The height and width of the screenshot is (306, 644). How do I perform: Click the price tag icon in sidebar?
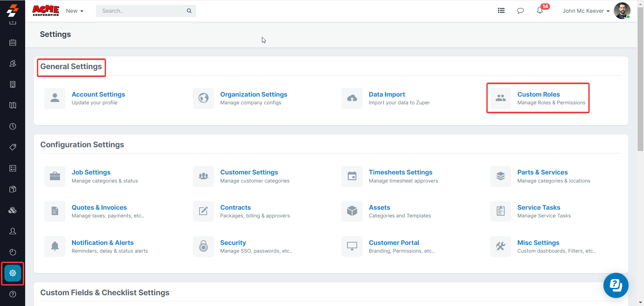pos(13,147)
